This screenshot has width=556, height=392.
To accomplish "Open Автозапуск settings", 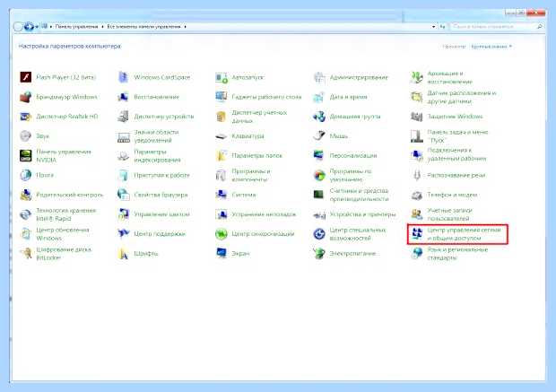I will click(x=239, y=77).
